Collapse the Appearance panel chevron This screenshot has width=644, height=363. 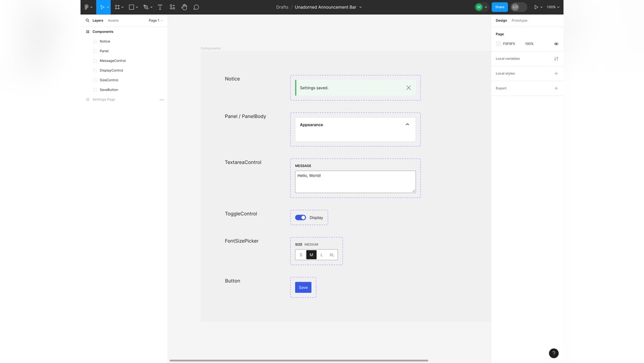(407, 124)
